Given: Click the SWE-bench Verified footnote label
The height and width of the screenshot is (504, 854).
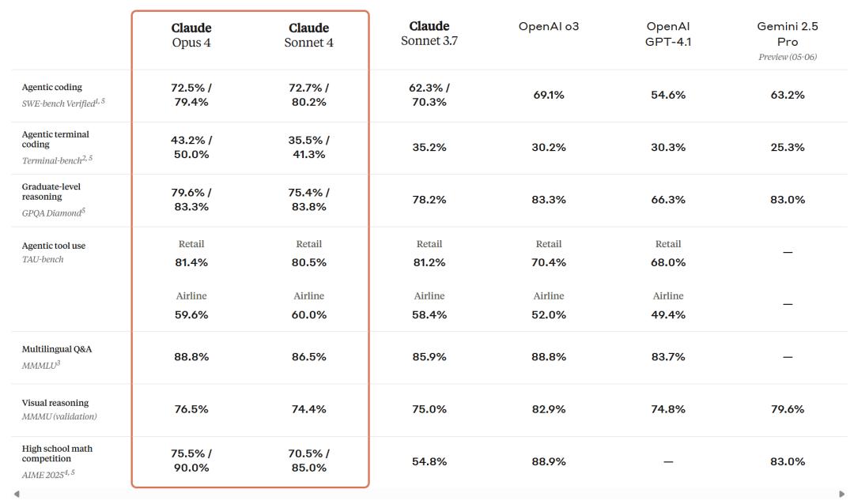Looking at the screenshot, I should [x=63, y=103].
